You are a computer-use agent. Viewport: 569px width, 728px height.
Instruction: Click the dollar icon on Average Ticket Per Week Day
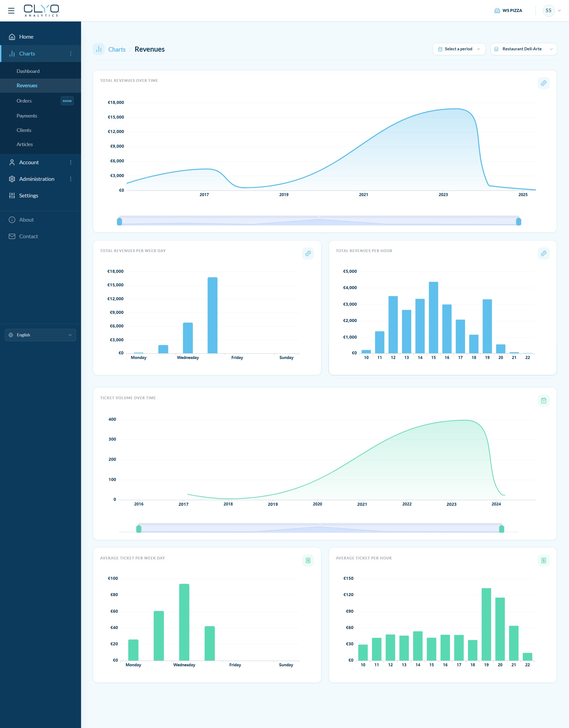coord(308,561)
